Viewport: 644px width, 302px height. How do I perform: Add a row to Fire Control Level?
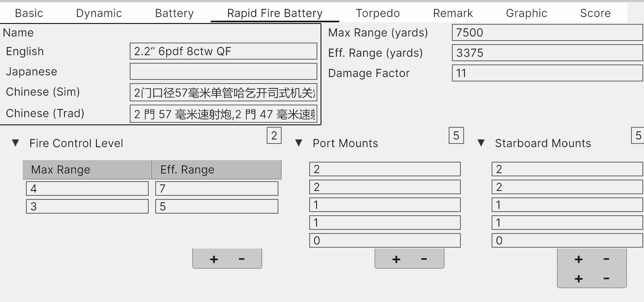(214, 259)
